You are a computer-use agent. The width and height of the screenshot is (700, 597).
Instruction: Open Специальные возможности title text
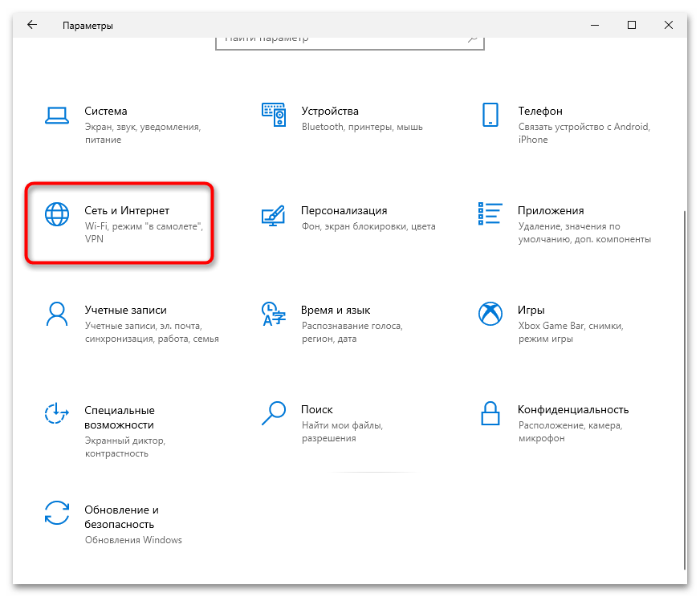click(119, 417)
